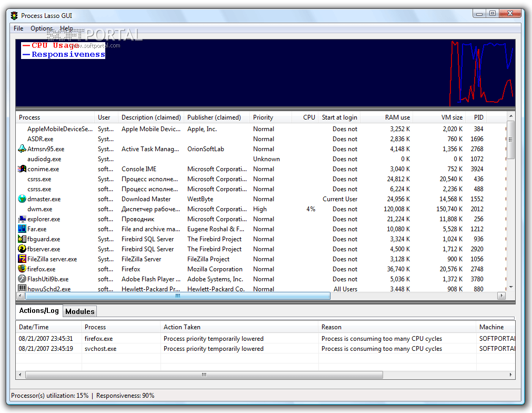Image resolution: width=532 pixels, height=413 pixels.
Task: Click process list vertical scrollbar thumb
Action: click(510, 140)
